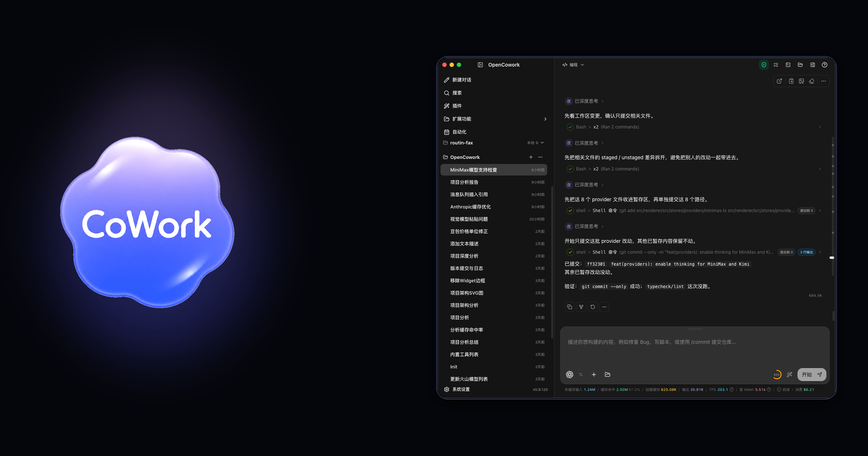Click the 62% context usage ring
Screen dimensions: 868x456
777,375
